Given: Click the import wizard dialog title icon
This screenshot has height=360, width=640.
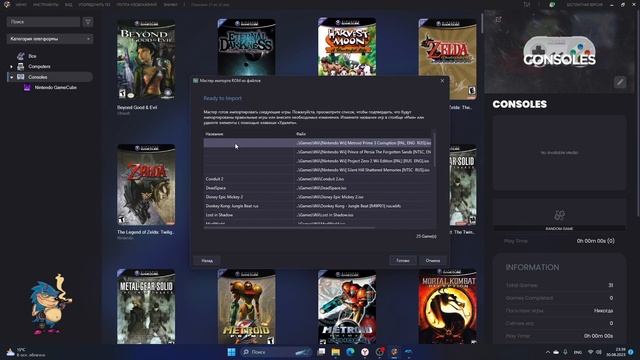Looking at the screenshot, I should [x=196, y=81].
